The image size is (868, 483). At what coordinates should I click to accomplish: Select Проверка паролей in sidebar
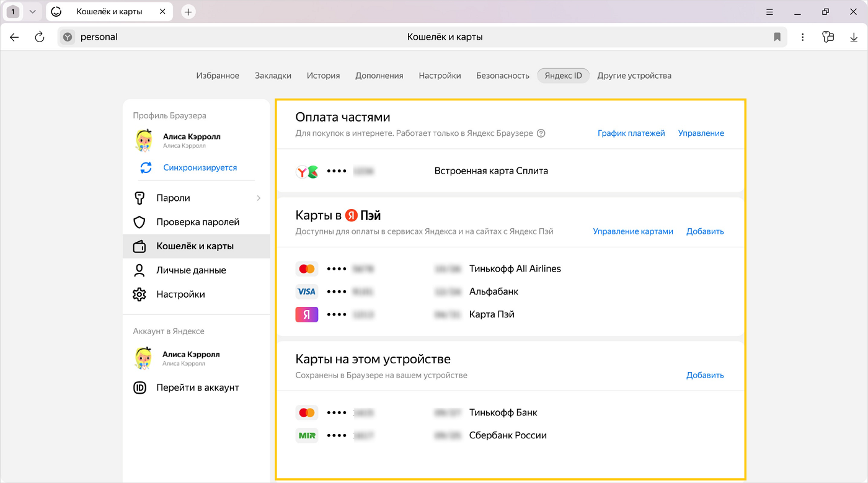click(197, 222)
